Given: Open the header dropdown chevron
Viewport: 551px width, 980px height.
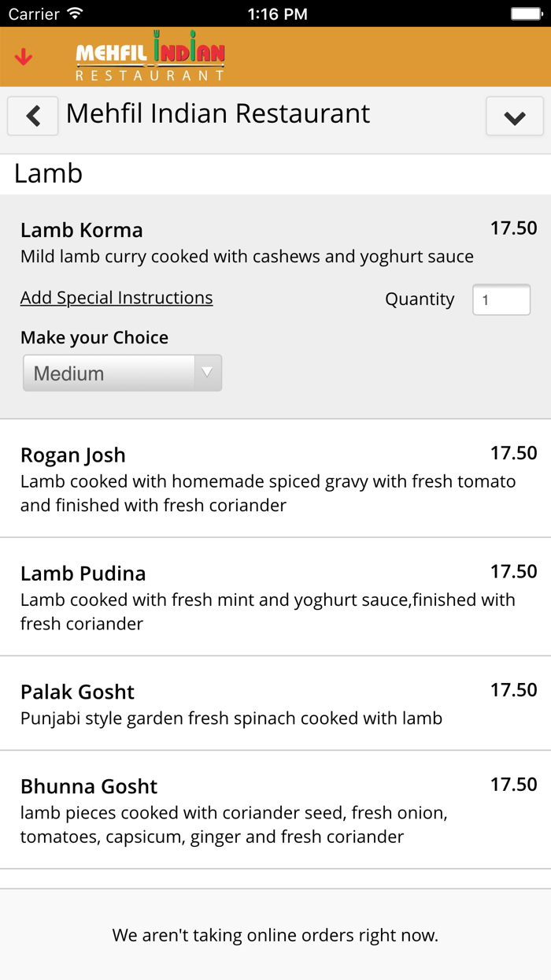Looking at the screenshot, I should (x=515, y=117).
